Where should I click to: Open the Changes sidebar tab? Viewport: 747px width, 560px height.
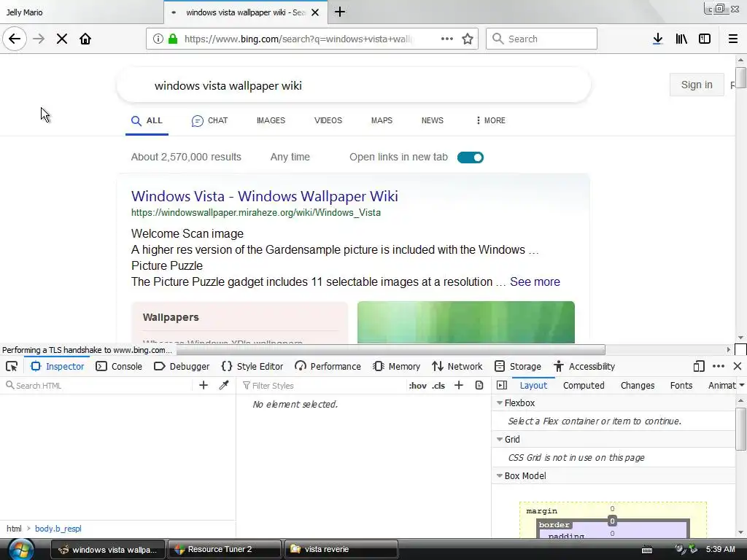pyautogui.click(x=638, y=385)
